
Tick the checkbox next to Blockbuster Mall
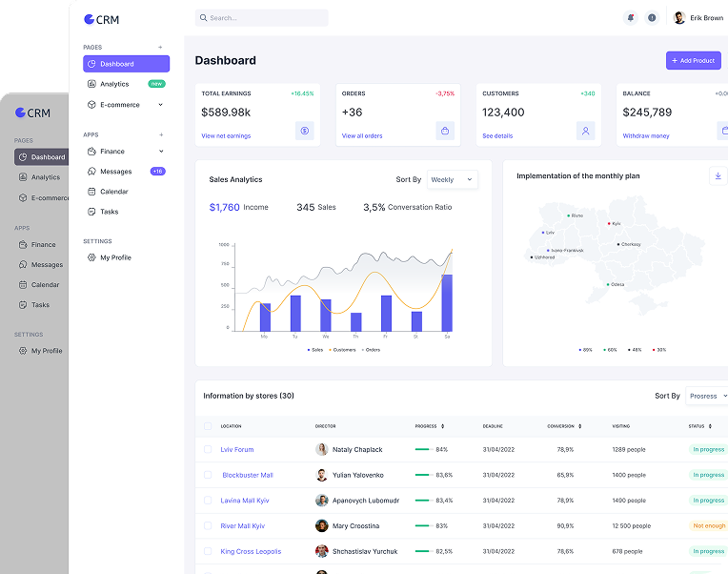[x=208, y=475]
